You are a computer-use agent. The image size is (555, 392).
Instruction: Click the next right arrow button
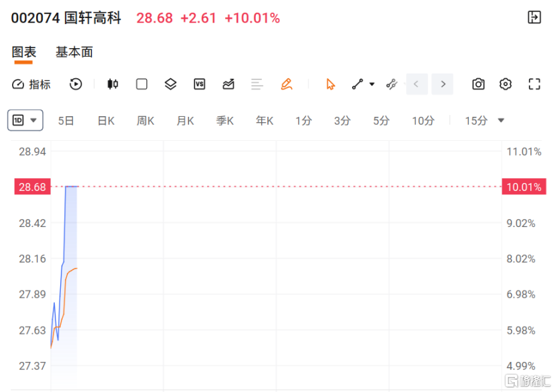pos(442,84)
